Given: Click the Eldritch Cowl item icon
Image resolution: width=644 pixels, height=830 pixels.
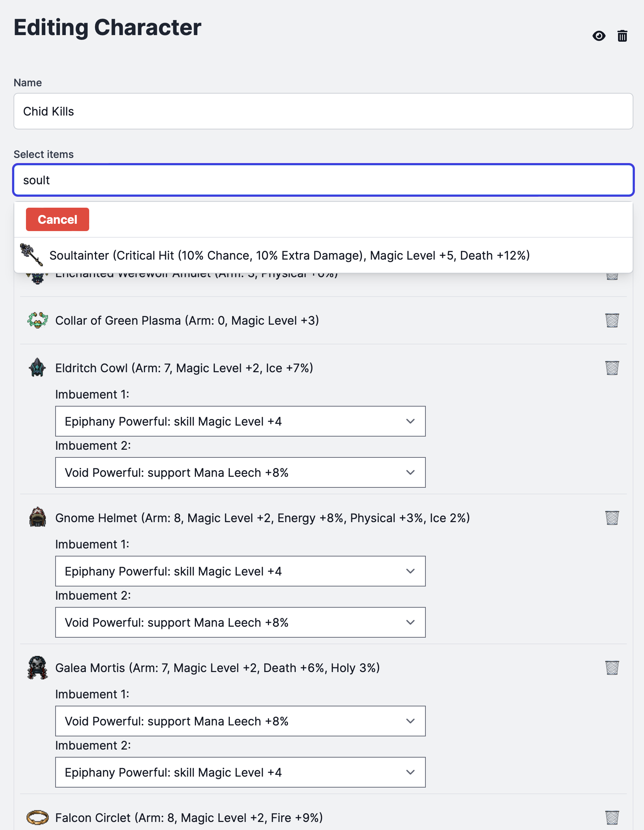Looking at the screenshot, I should (x=37, y=368).
